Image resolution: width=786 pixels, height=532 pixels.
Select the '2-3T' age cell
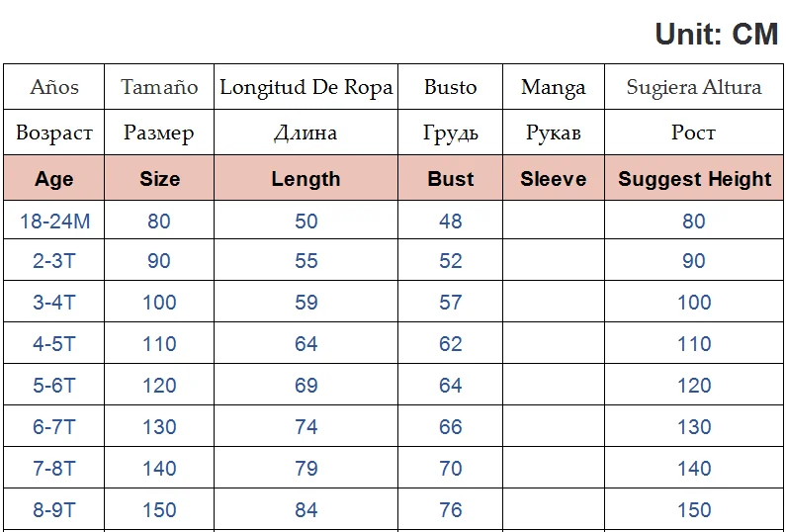pos(54,261)
